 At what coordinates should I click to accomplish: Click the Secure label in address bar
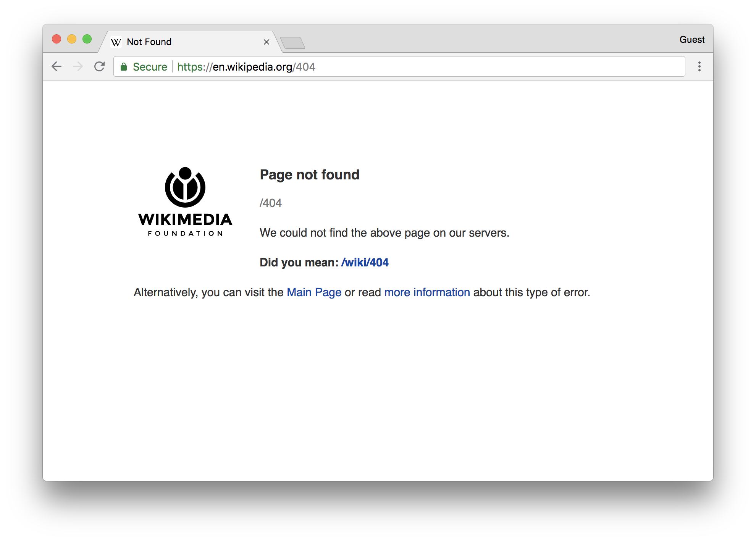[x=150, y=67]
